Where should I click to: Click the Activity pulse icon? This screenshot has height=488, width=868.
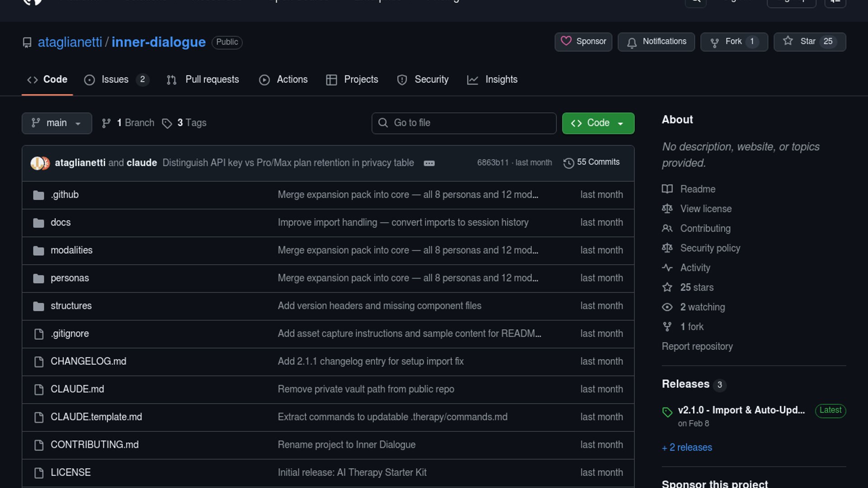[667, 267]
